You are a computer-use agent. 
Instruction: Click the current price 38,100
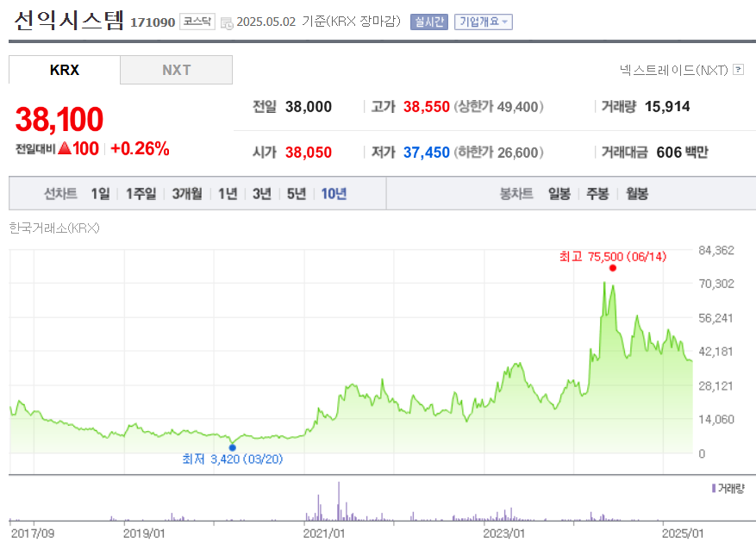pyautogui.click(x=59, y=119)
